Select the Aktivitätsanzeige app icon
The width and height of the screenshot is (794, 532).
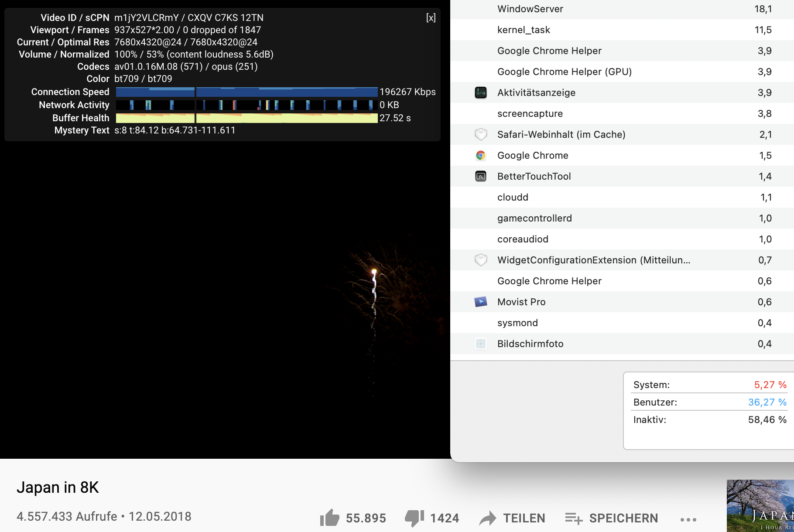coord(480,92)
